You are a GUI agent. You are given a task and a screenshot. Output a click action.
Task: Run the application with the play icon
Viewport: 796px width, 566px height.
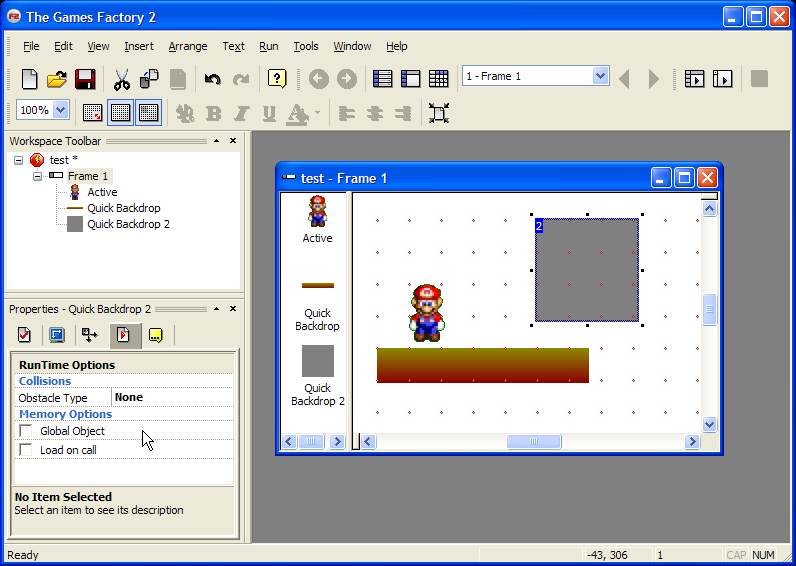coord(694,79)
